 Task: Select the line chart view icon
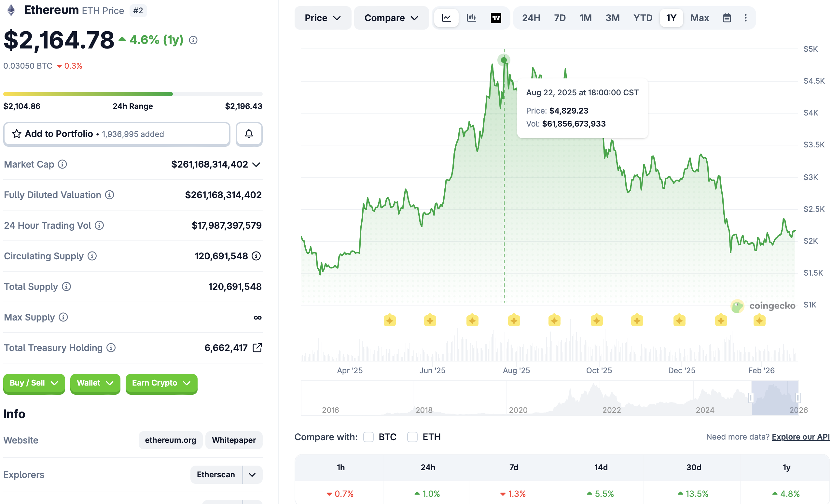[446, 18]
